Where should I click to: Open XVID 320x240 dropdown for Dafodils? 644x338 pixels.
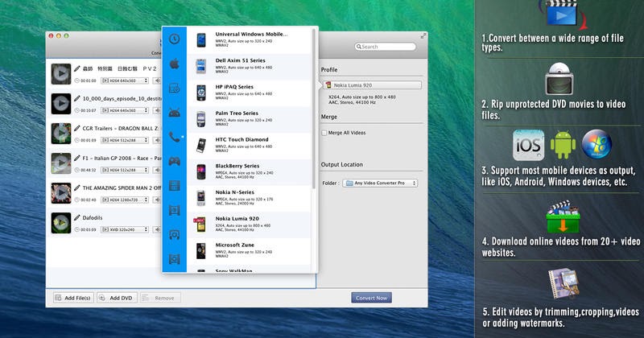125,229
